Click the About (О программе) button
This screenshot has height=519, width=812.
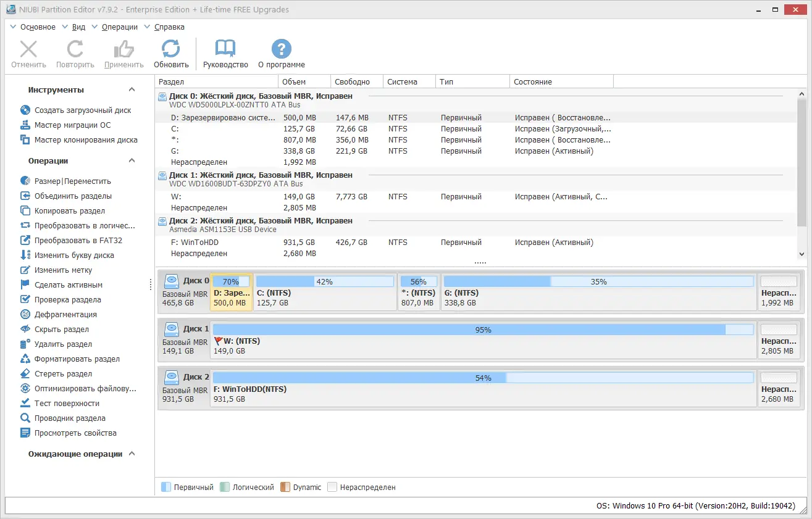pos(281,52)
